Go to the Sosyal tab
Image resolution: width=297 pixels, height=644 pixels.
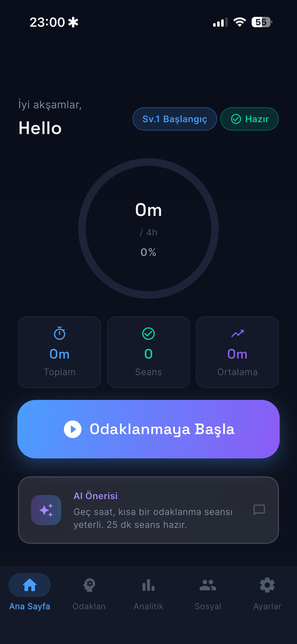click(x=208, y=591)
